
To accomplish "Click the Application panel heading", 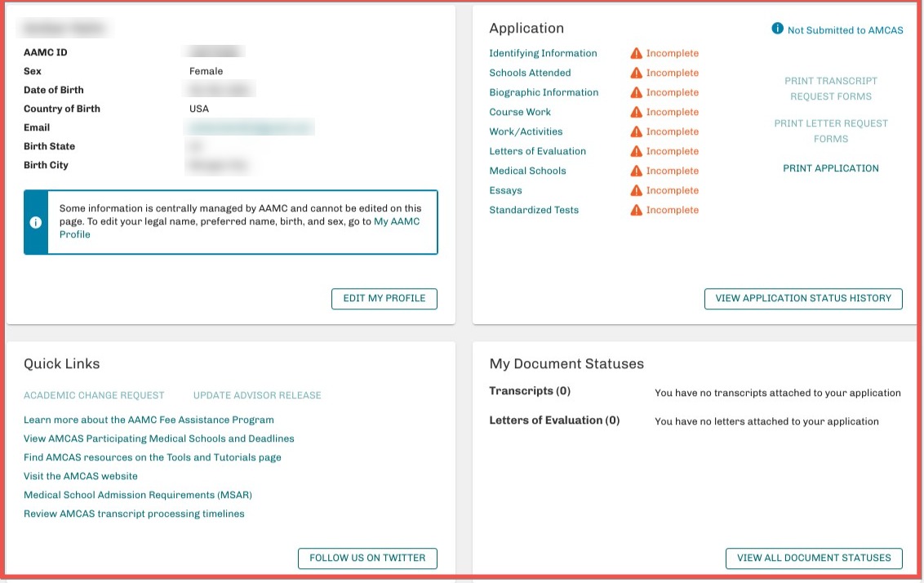I will tap(526, 29).
